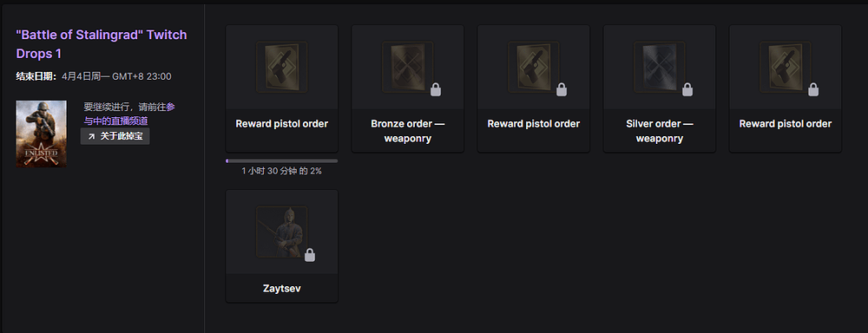Click the 1 小时 30 分钟 的 2% progress text

tap(282, 172)
